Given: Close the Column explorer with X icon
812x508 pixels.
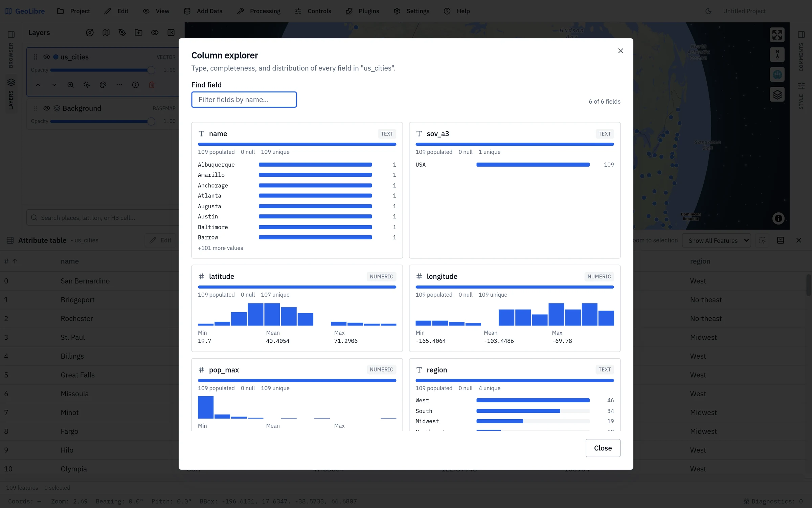Looking at the screenshot, I should pos(620,51).
